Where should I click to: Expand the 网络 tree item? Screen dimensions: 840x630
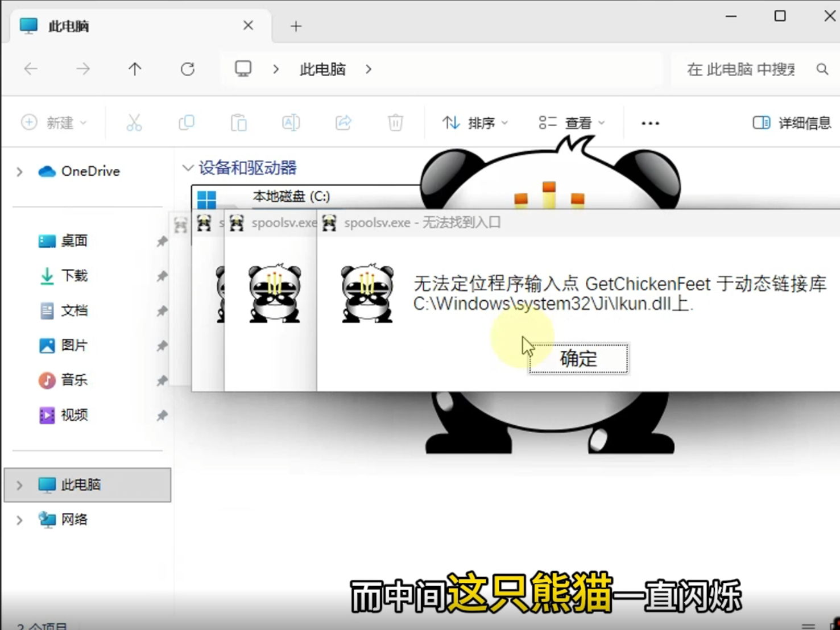click(19, 520)
